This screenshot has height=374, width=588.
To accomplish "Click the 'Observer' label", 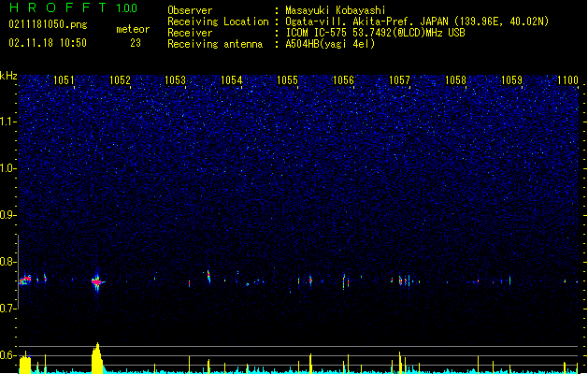I will pos(190,10).
